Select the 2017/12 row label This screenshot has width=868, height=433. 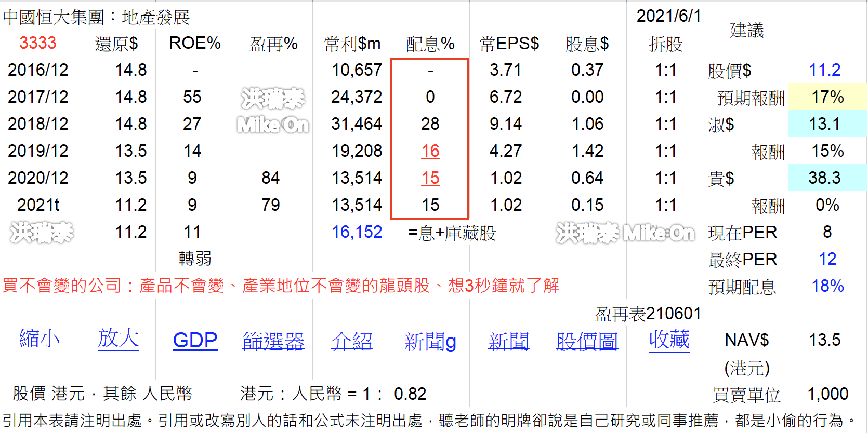pyautogui.click(x=38, y=97)
